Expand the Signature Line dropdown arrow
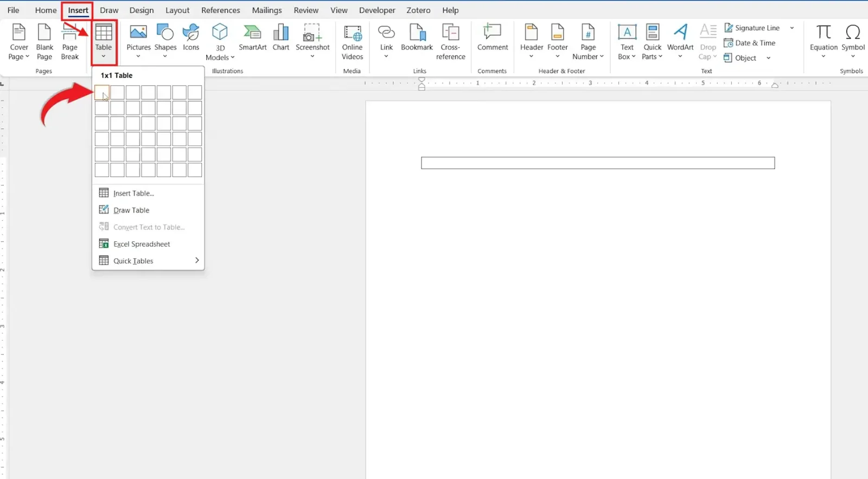 point(792,28)
